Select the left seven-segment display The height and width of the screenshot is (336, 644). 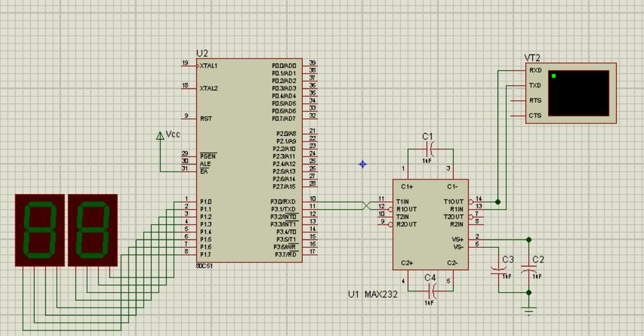[x=40, y=230]
